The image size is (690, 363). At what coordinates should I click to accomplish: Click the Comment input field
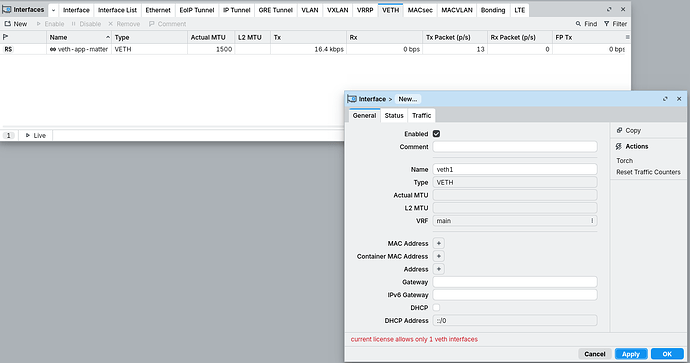point(515,147)
